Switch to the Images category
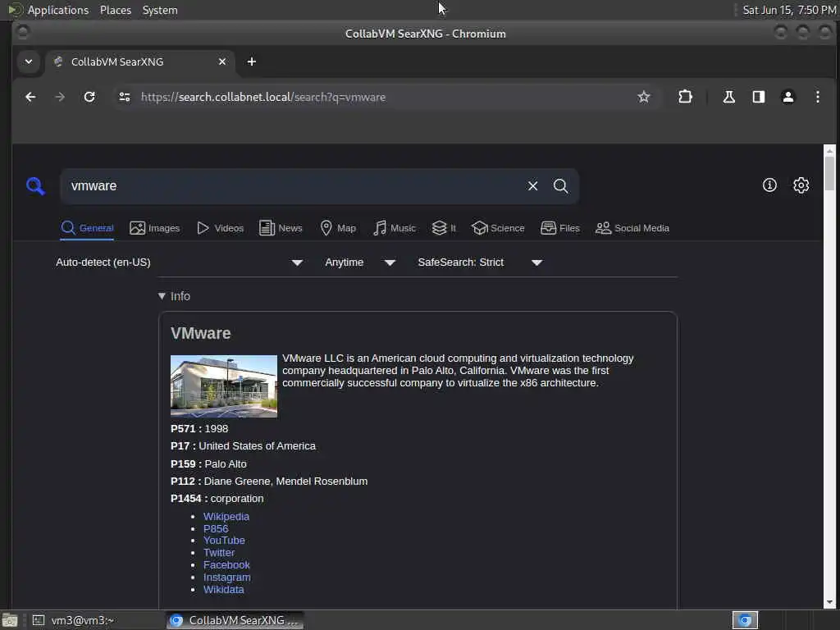840x630 pixels. (155, 228)
